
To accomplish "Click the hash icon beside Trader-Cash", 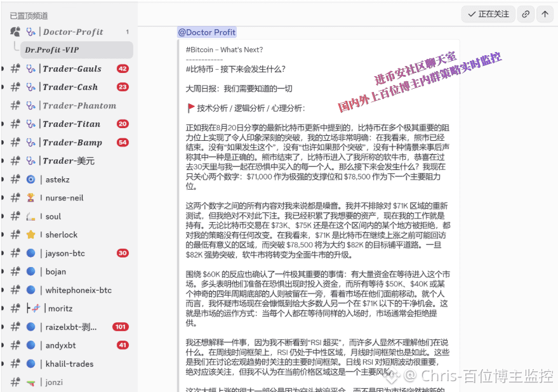I will tap(15, 87).
